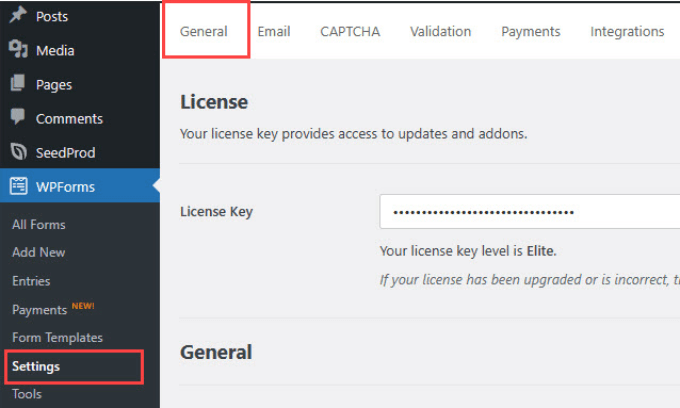680x408 pixels.
Task: Open the Tools submenu item
Action: pos(27,394)
